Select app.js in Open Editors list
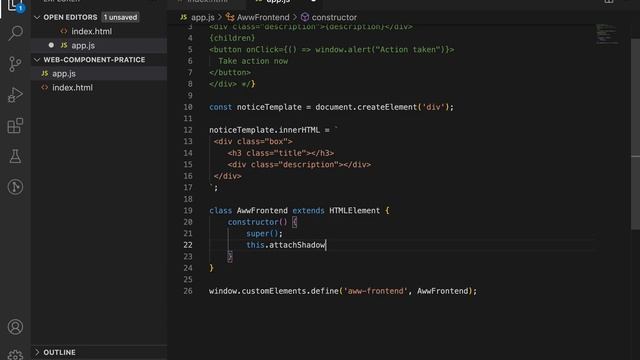 [83, 45]
